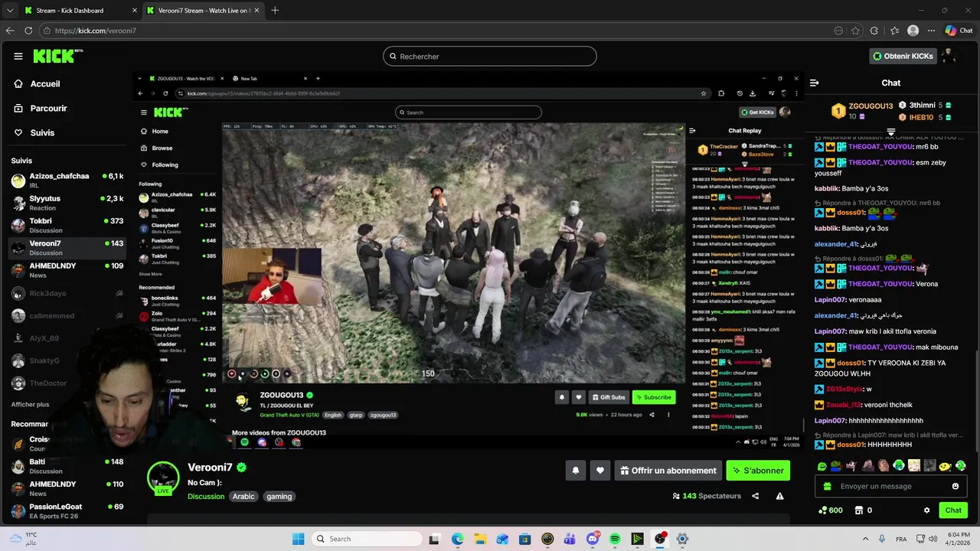Open favorites list icon in toolbar
Screen dimensions: 980x551
coord(894,31)
